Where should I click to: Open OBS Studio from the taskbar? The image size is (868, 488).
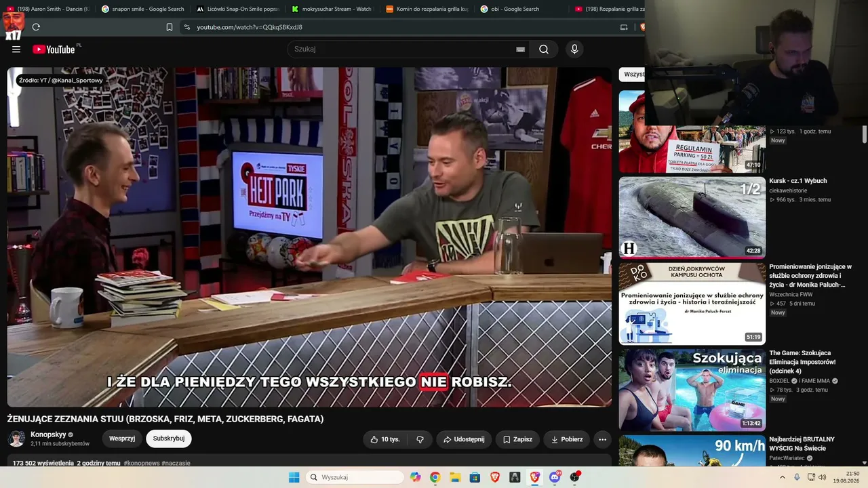(575, 477)
